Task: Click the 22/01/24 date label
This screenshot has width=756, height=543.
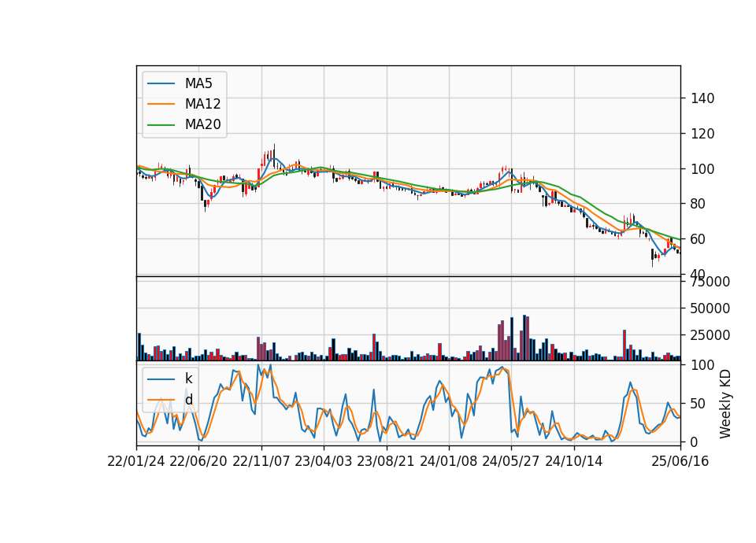Action: coord(136,461)
